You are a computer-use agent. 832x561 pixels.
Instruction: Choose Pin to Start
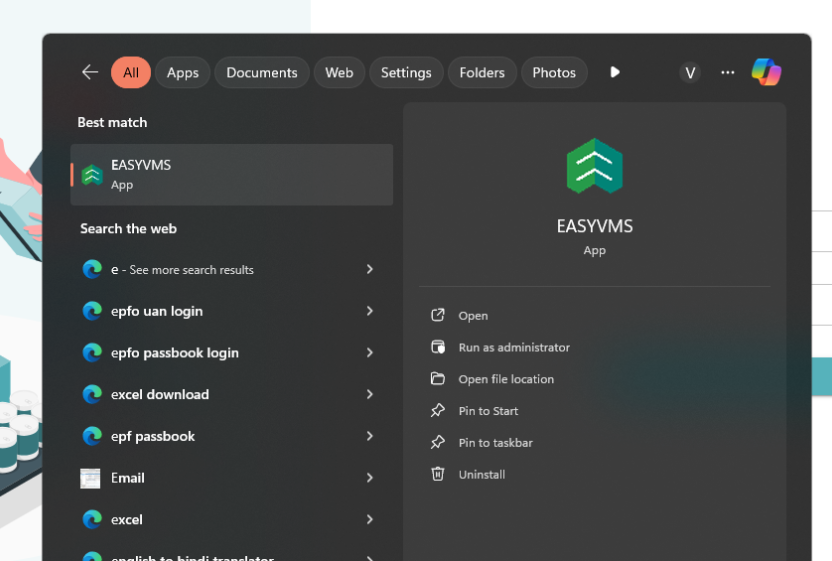(488, 411)
